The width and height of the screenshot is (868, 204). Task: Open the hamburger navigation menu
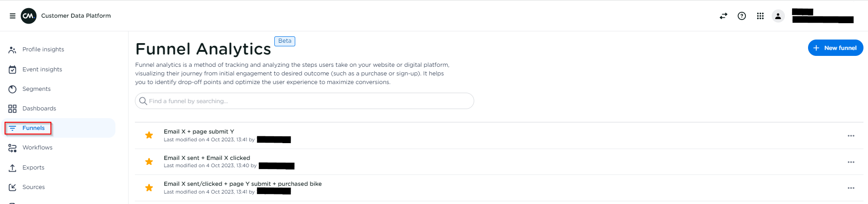pos(13,16)
